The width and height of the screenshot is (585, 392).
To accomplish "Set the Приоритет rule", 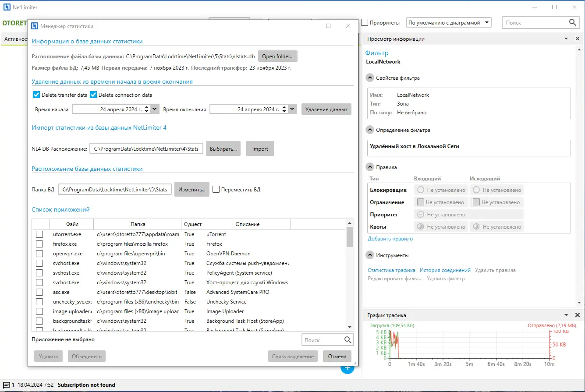I will [469, 215].
